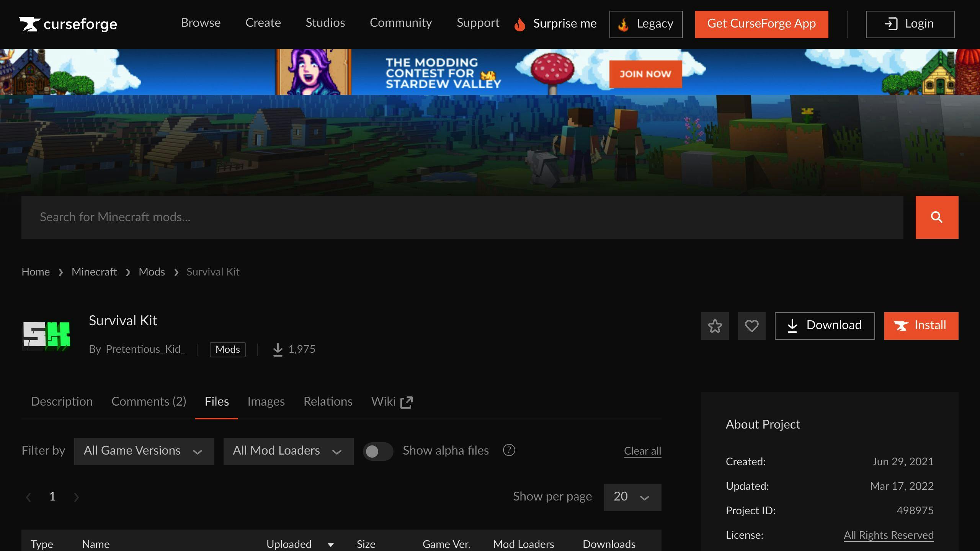Viewport: 980px width, 551px height.
Task: Click the Updated date Mar 17, 2022
Action: [902, 486]
